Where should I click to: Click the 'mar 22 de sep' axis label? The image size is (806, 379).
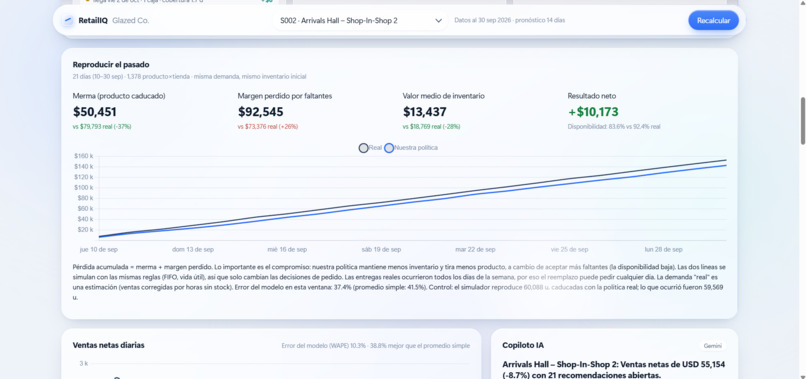(x=475, y=249)
